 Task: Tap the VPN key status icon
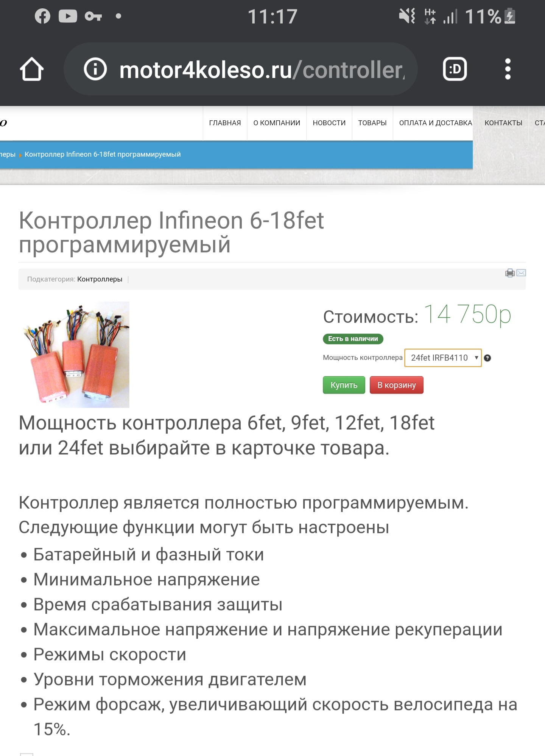tap(93, 16)
